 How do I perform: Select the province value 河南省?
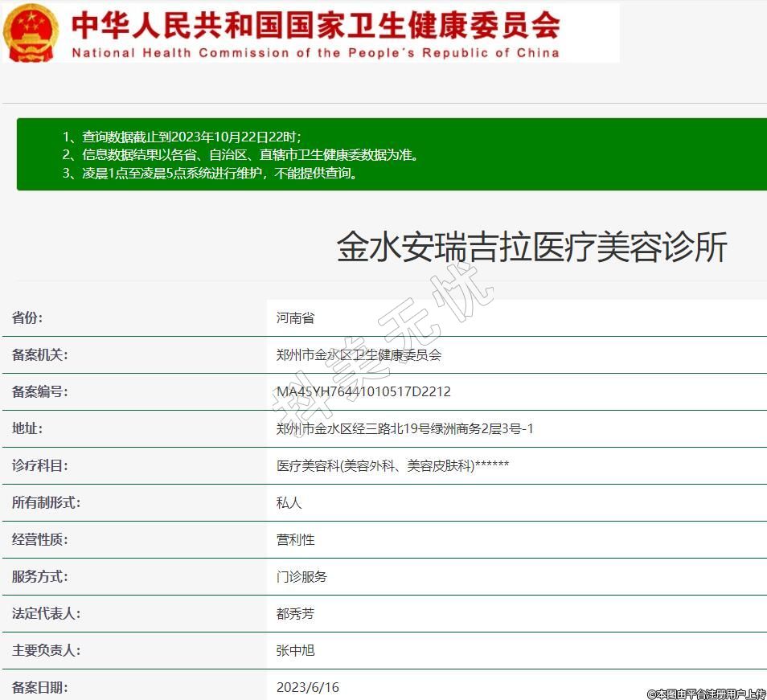295,317
